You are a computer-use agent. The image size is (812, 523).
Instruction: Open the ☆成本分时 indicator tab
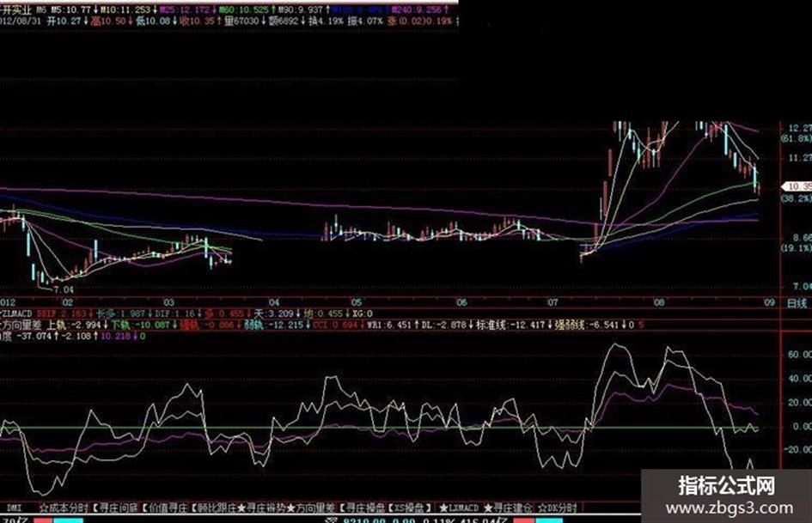pyautogui.click(x=64, y=508)
